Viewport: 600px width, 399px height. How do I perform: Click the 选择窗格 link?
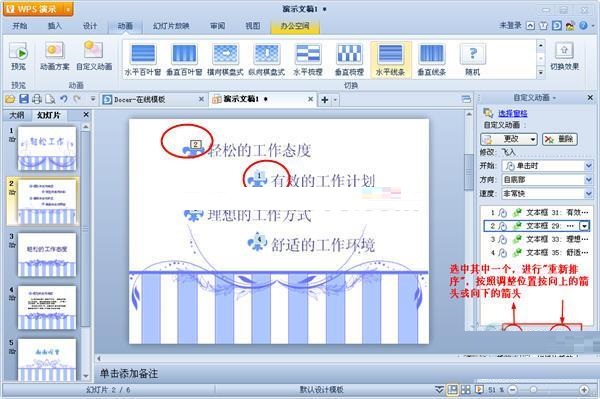tap(513, 113)
